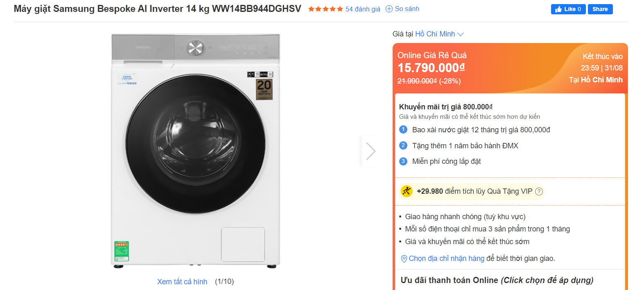Image resolution: width=644 pixels, height=290 pixels.
Task: Click the 20 year warranty badge
Action: 264,89
